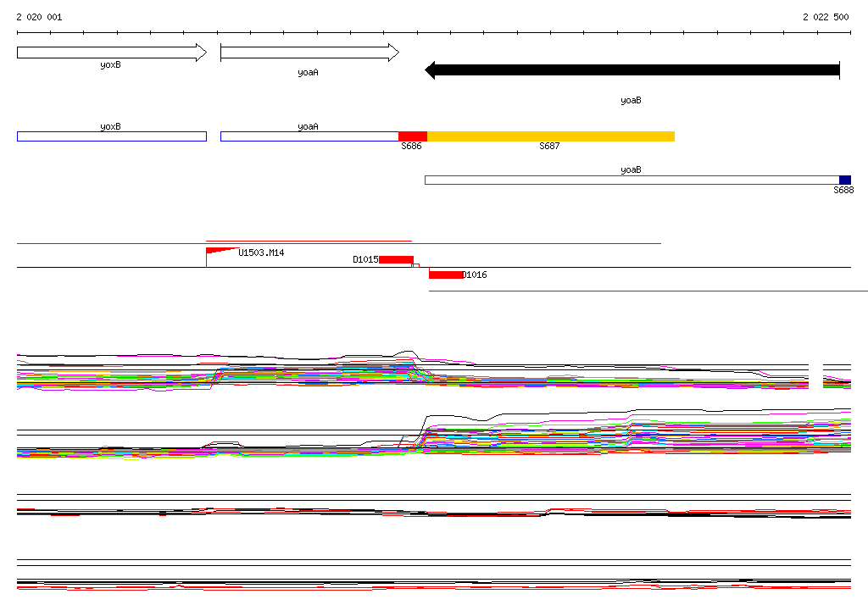The height and width of the screenshot is (605, 868).
Task: Select the red S686 segment
Action: 413,136
